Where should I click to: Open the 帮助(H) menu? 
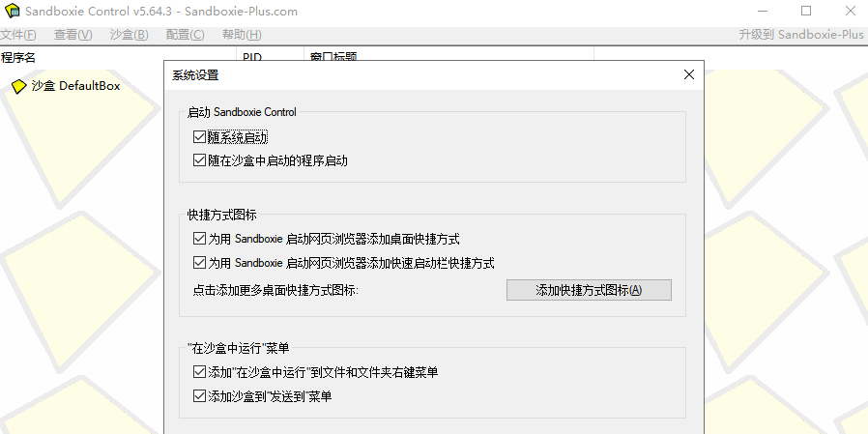(x=241, y=35)
